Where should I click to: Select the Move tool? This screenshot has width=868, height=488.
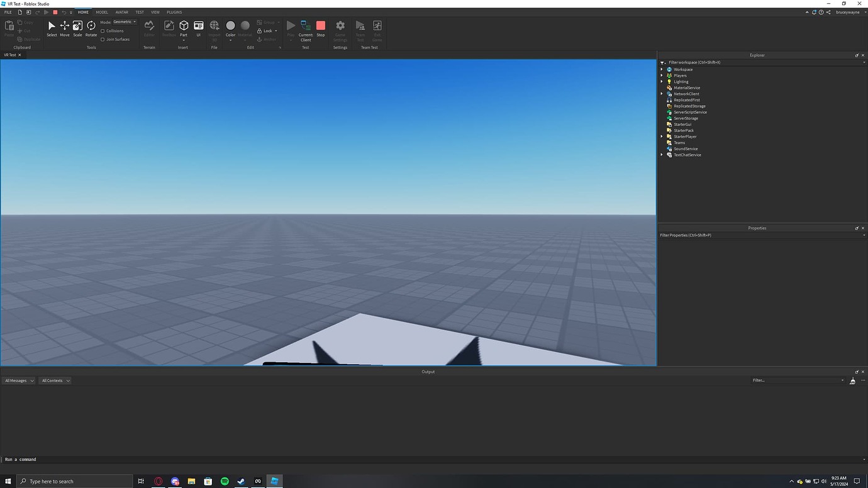point(64,28)
